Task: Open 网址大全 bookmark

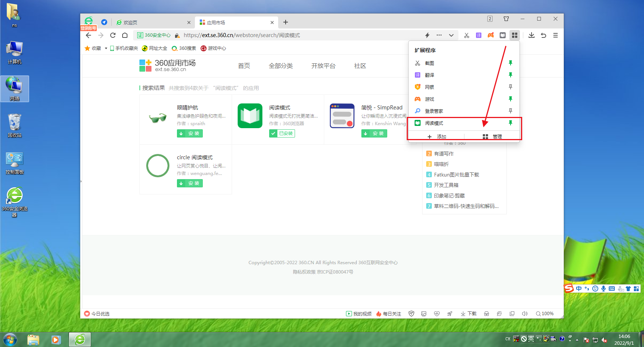Action: tap(154, 48)
